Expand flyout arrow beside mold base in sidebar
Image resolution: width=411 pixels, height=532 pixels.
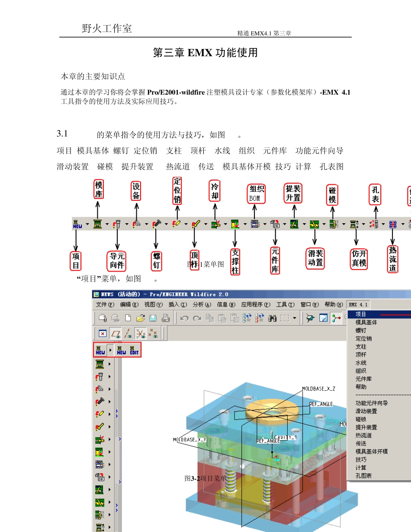110,364
